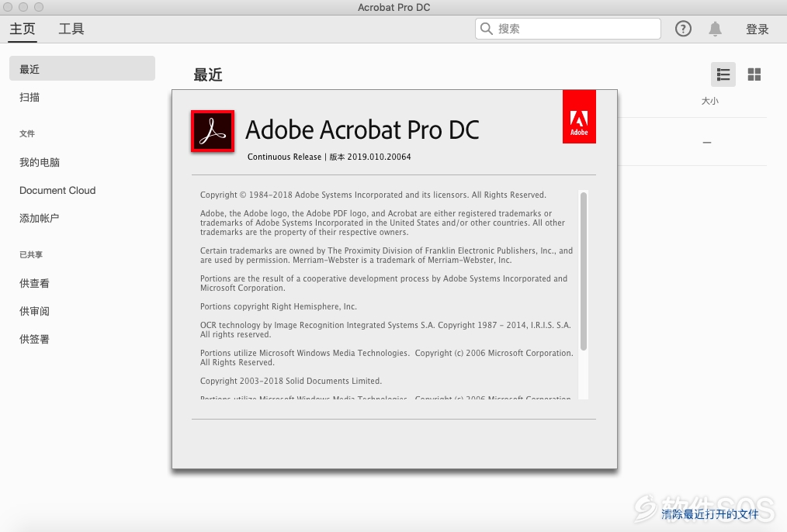
Task: Switch to list view icon
Action: (723, 74)
